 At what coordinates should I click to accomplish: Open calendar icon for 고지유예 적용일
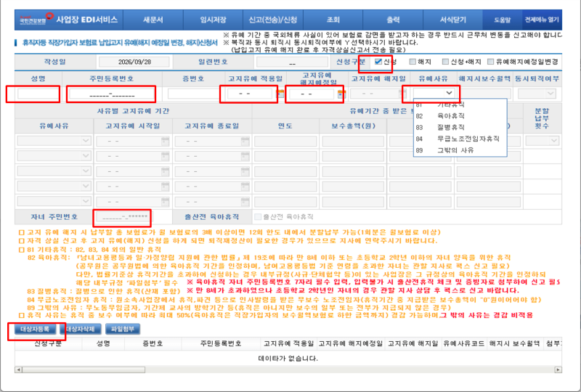coord(280,94)
